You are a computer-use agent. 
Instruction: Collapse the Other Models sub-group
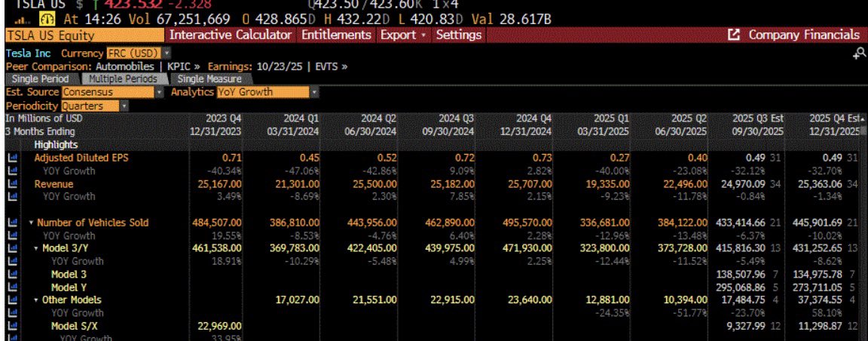36,300
